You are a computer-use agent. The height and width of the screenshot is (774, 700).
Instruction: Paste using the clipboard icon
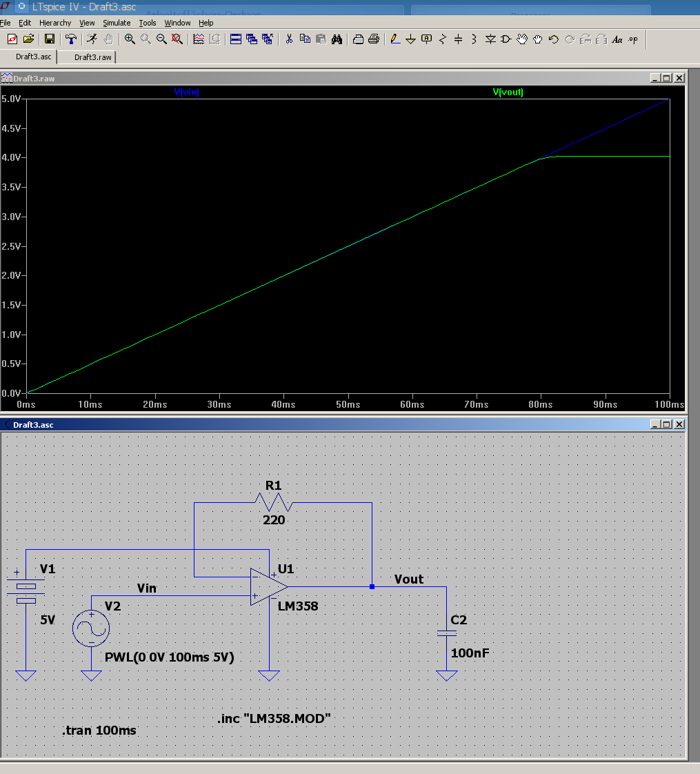click(321, 39)
